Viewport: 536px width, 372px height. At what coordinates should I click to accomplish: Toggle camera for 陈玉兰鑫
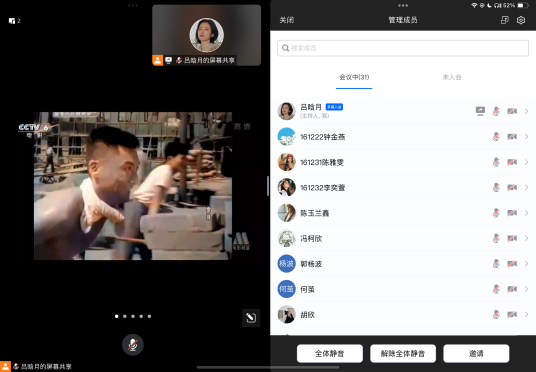coord(512,213)
